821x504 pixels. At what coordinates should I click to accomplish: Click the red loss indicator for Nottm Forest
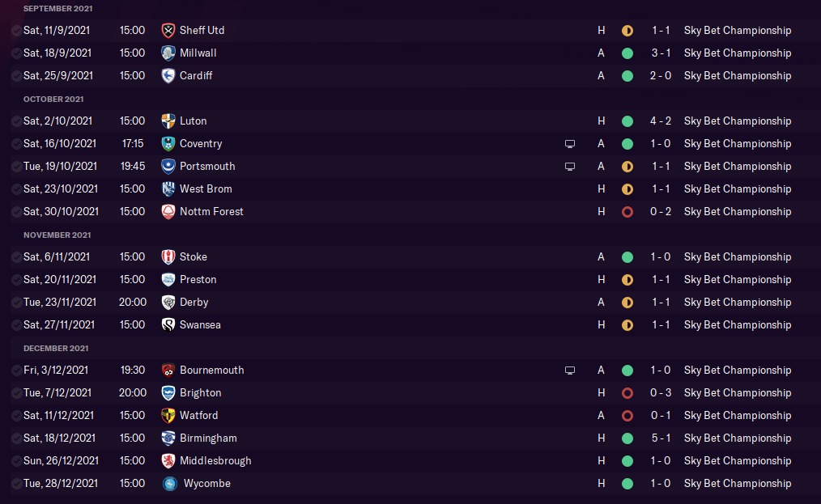point(627,212)
